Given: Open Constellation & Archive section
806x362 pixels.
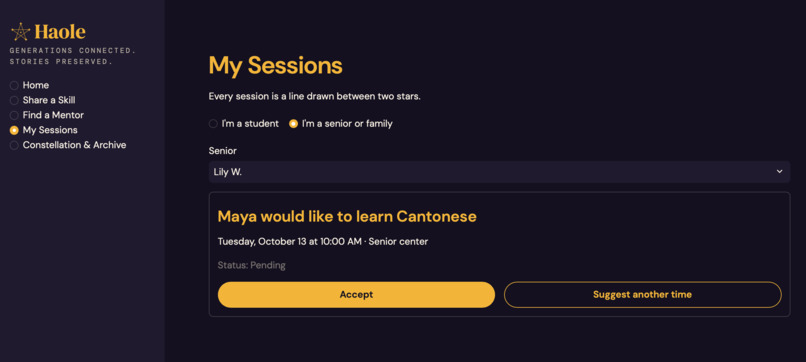Looking at the screenshot, I should click(x=68, y=145).
